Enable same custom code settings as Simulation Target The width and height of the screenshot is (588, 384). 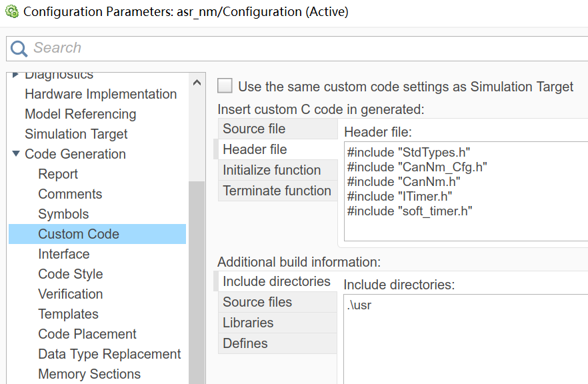(x=225, y=86)
